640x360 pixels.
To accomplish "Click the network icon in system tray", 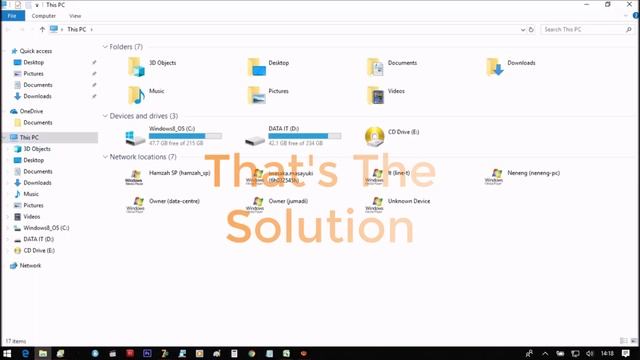I will click(x=575, y=353).
